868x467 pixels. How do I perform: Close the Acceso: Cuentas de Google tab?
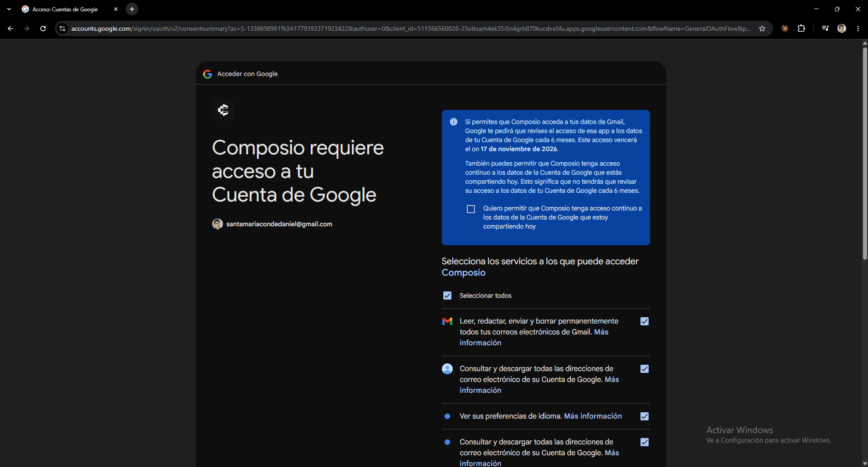click(x=116, y=9)
